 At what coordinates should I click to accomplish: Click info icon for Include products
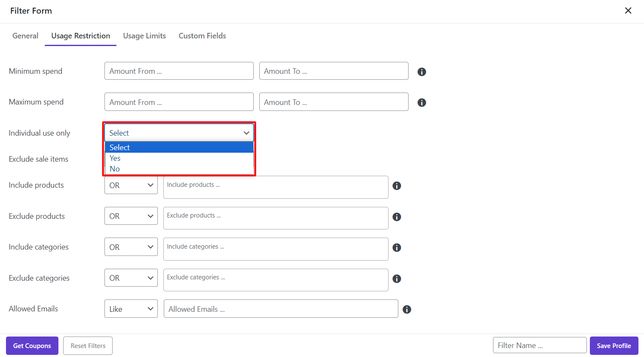(397, 186)
